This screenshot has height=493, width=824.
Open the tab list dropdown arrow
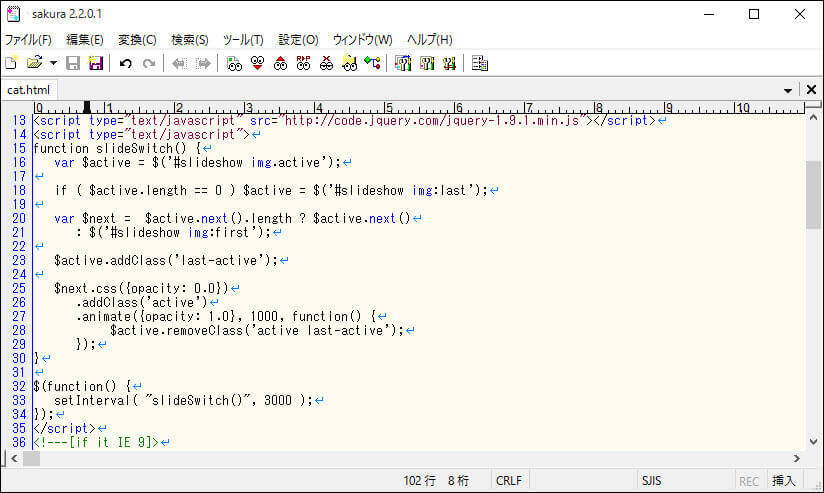pos(788,90)
